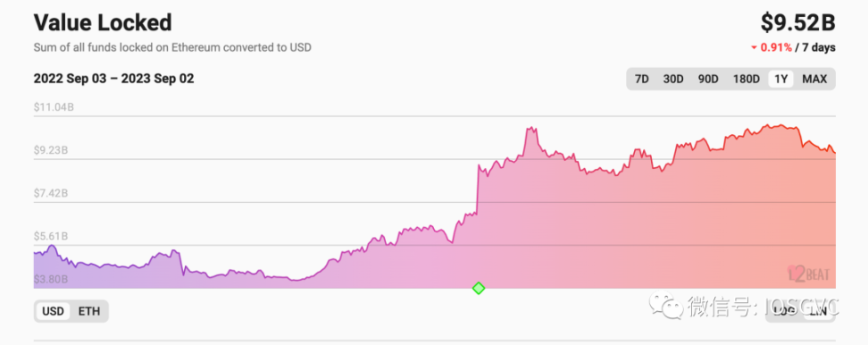Select the 30D time range
868x345 pixels.
[x=673, y=79]
